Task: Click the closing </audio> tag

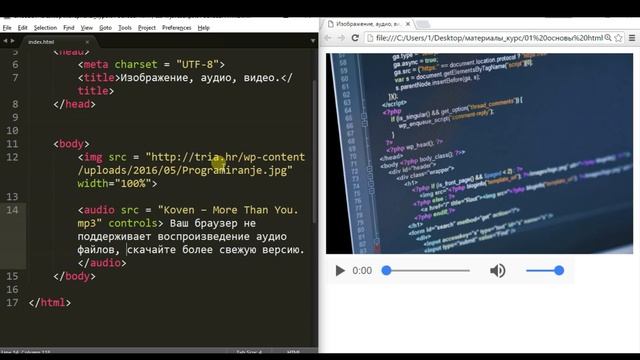Action: (x=102, y=263)
